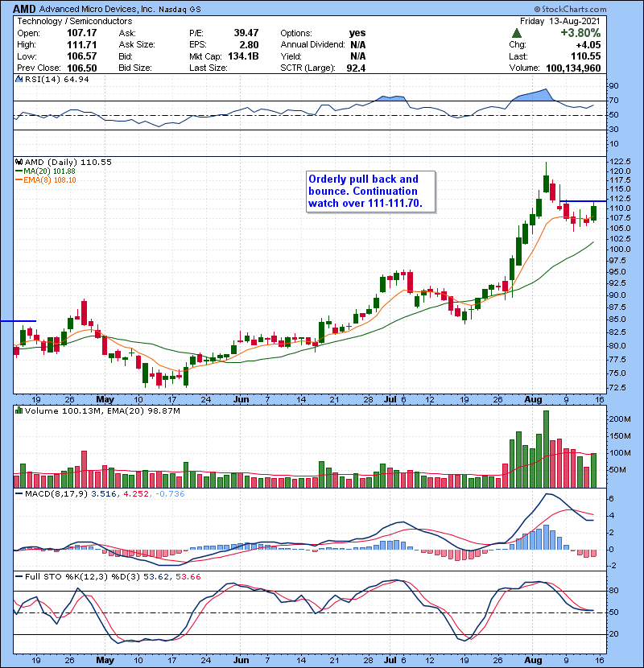The width and height of the screenshot is (644, 668).
Task: Click the RSI area-chart icon
Action: (x=19, y=79)
